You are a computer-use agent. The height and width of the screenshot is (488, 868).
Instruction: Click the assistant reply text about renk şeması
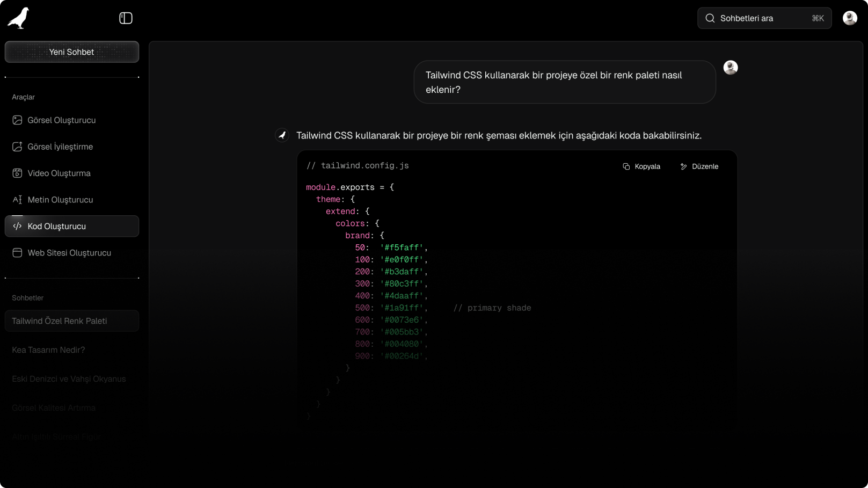point(499,136)
